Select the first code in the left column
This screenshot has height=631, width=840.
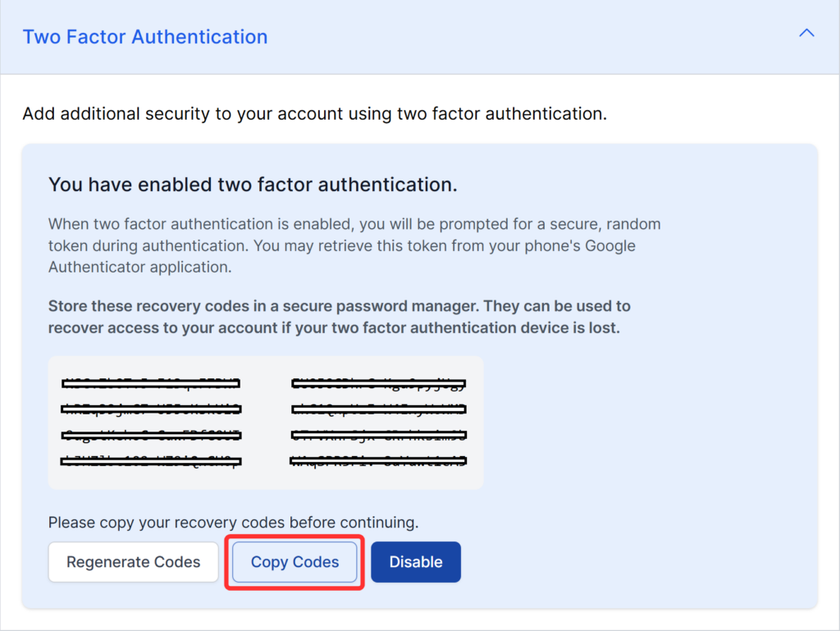[151, 382]
